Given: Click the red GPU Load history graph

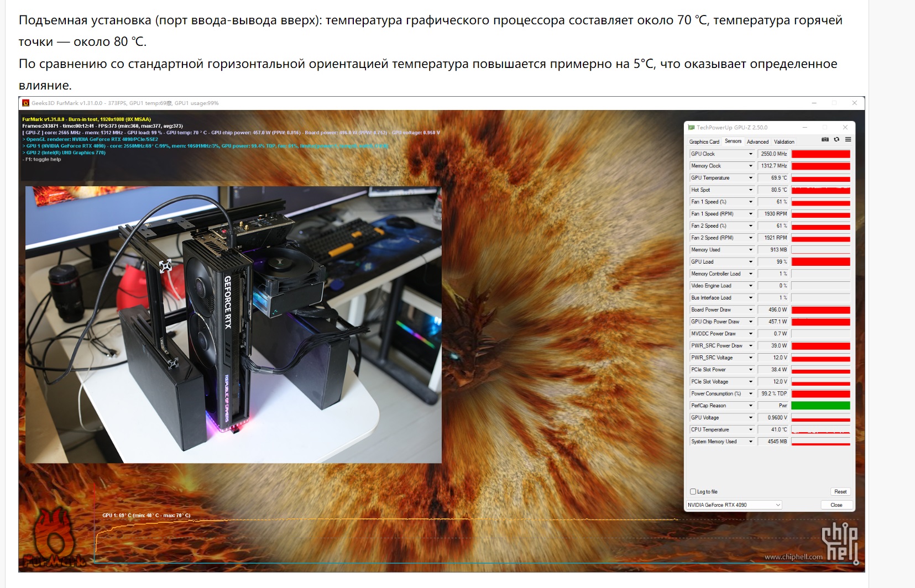Looking at the screenshot, I should coord(820,262).
